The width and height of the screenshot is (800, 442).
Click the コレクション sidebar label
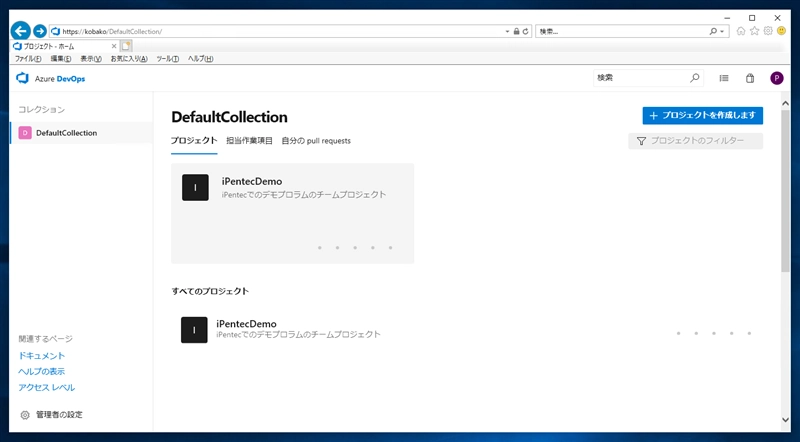tap(42, 110)
